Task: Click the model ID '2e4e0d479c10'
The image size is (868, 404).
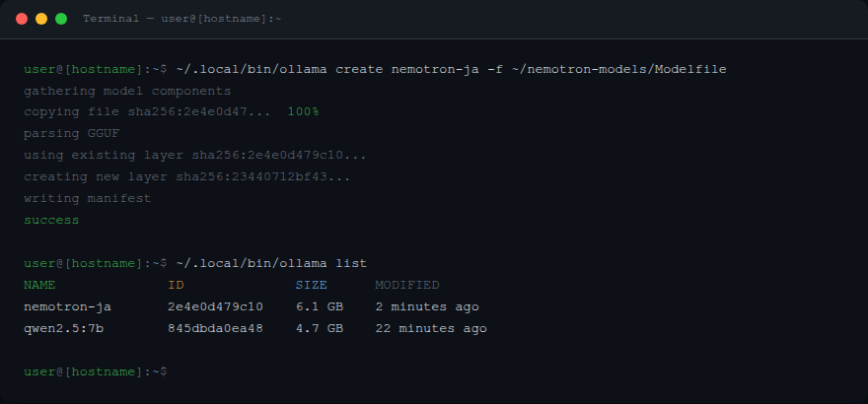Action: tap(215, 306)
